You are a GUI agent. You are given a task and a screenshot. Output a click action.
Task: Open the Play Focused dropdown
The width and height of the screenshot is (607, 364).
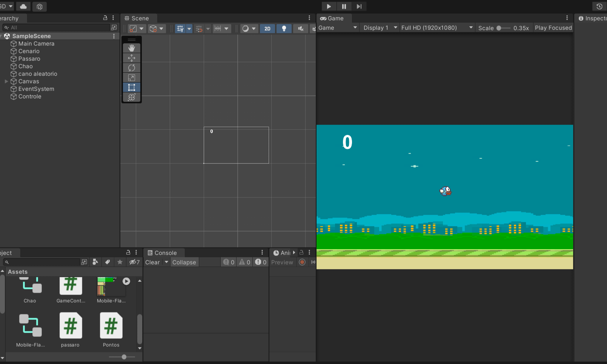553,28
